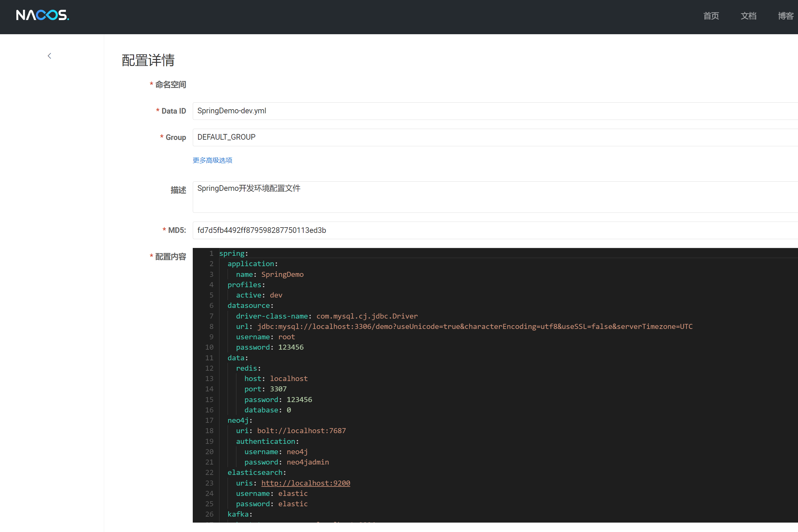Viewport: 798px width, 532px height.
Task: Click line number 26 for kafka
Action: 209,514
